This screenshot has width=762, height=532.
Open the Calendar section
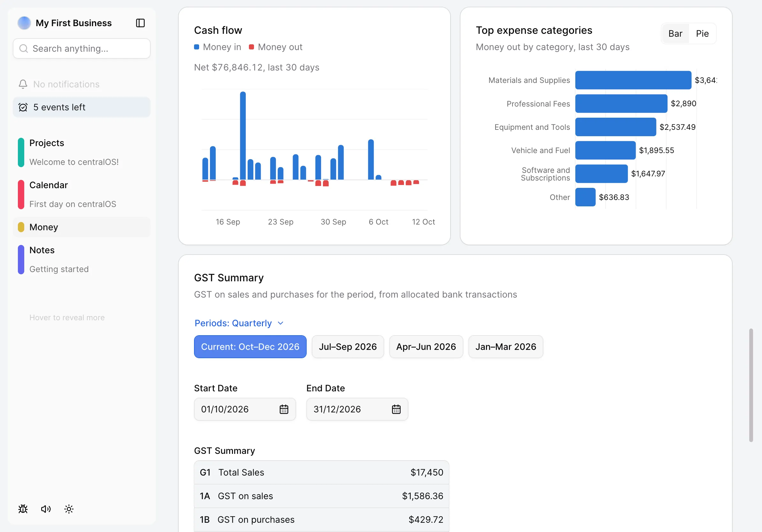pos(49,185)
